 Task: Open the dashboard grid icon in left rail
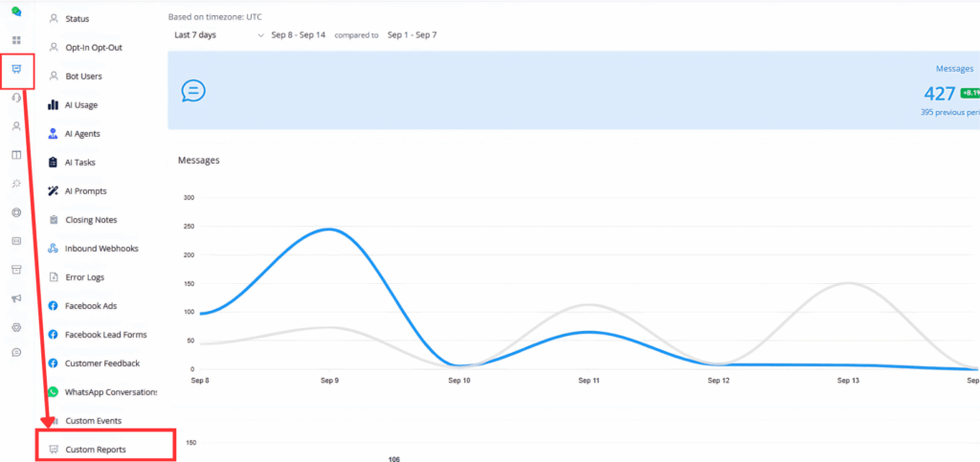pos(16,40)
